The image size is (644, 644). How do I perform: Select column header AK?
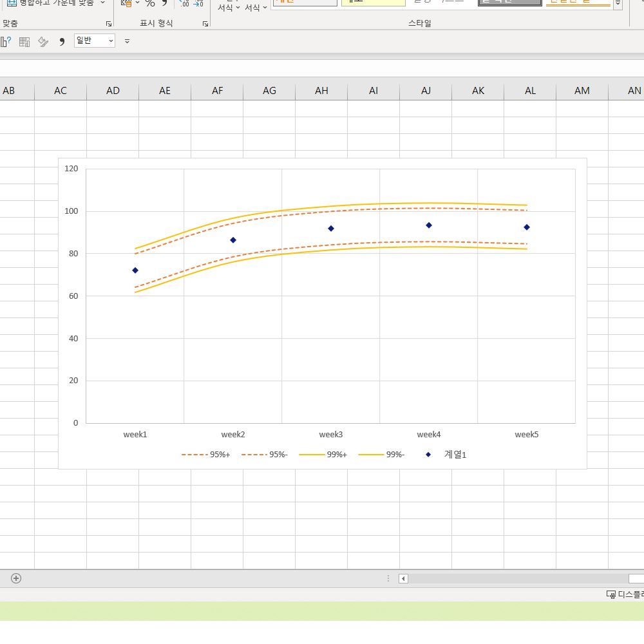pyautogui.click(x=478, y=91)
